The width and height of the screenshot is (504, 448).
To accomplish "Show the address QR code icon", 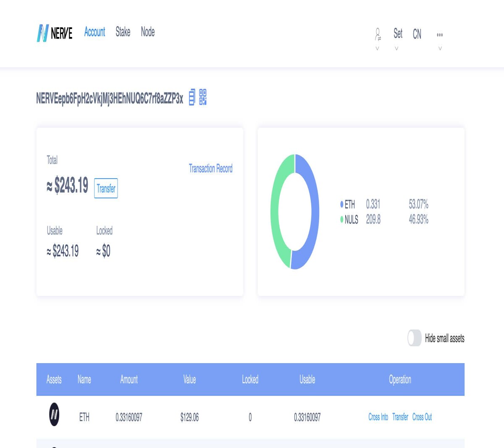I will point(203,97).
